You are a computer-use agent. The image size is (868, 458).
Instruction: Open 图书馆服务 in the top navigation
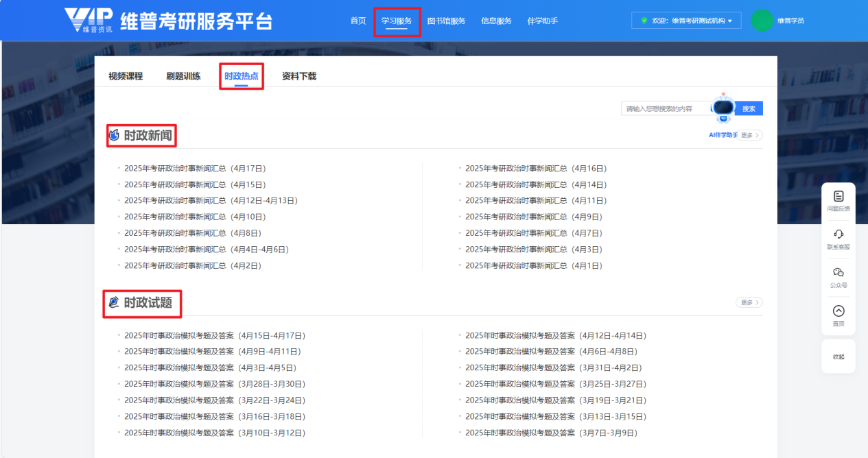[446, 21]
